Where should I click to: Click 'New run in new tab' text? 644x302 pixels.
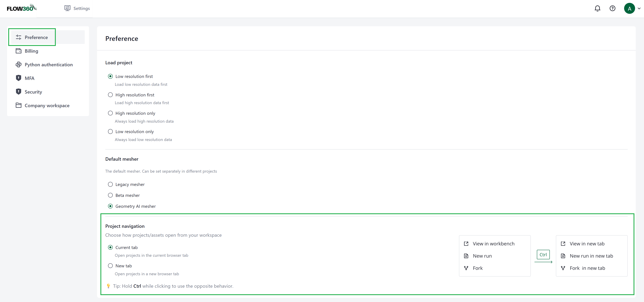click(591, 256)
